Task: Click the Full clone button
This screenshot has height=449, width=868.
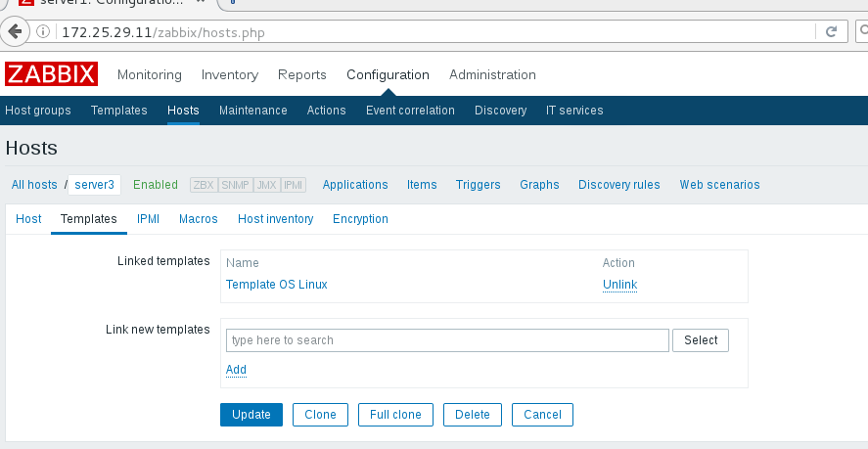Action: click(x=395, y=415)
